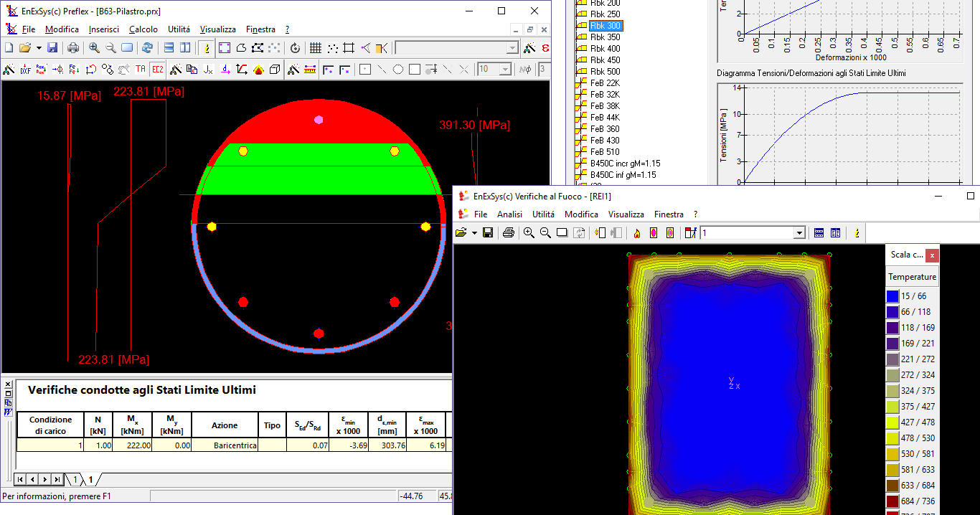
Task: Go to the first sheet using navigation arrow
Action: pos(20,479)
